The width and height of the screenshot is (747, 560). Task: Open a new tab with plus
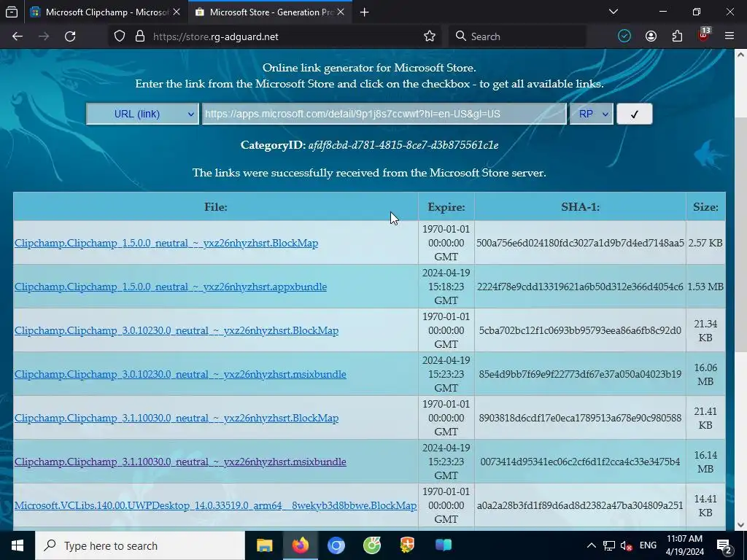pyautogui.click(x=365, y=12)
